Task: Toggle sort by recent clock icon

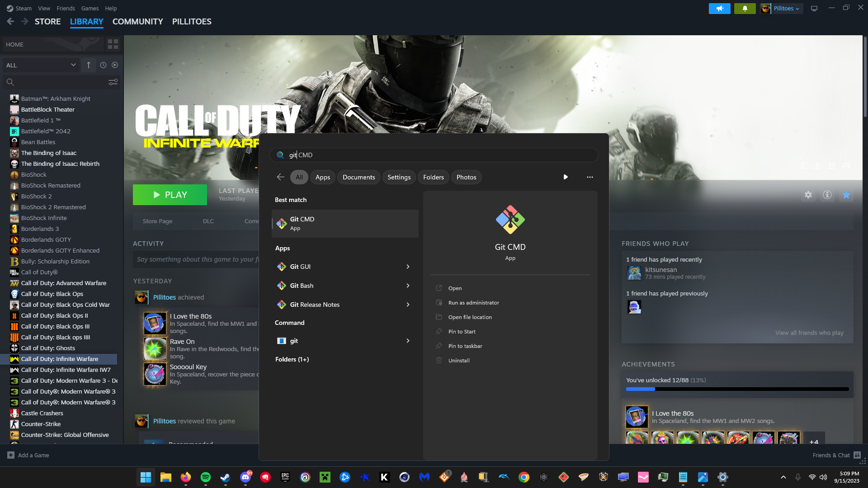Action: pos(103,65)
